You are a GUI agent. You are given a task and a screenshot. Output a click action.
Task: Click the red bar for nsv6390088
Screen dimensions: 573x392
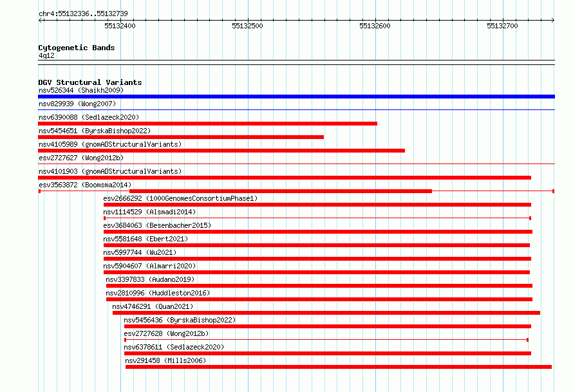pos(207,124)
